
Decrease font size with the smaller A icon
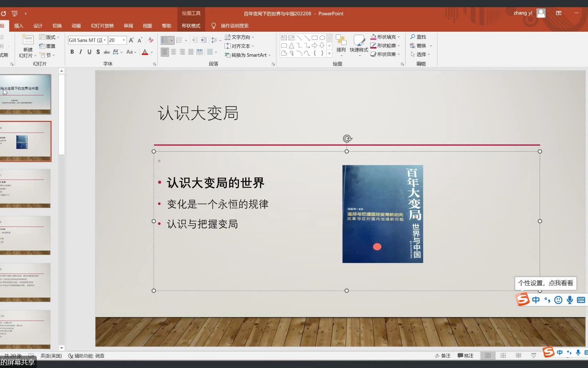(x=140, y=40)
